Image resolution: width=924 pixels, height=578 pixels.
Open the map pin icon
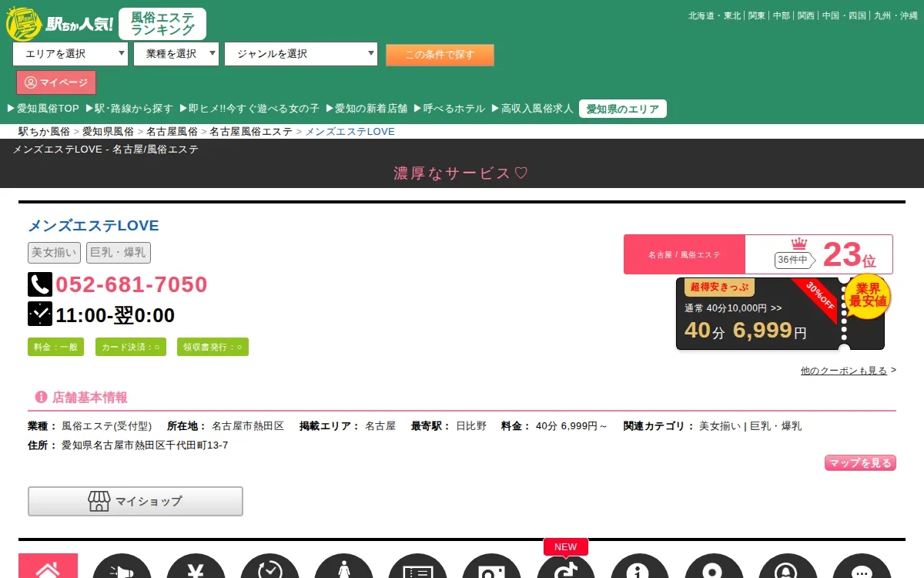(x=714, y=566)
